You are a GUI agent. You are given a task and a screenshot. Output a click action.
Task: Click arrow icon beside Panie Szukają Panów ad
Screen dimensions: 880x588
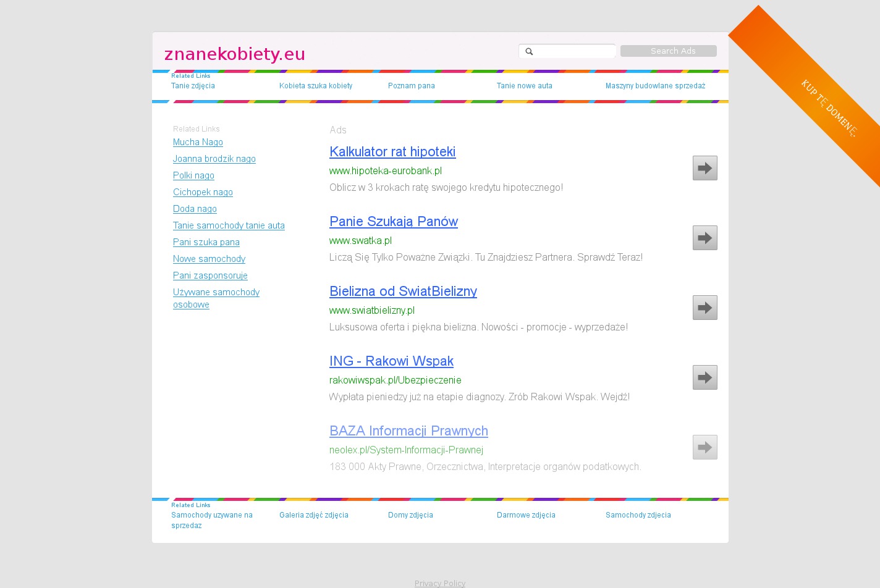click(704, 238)
